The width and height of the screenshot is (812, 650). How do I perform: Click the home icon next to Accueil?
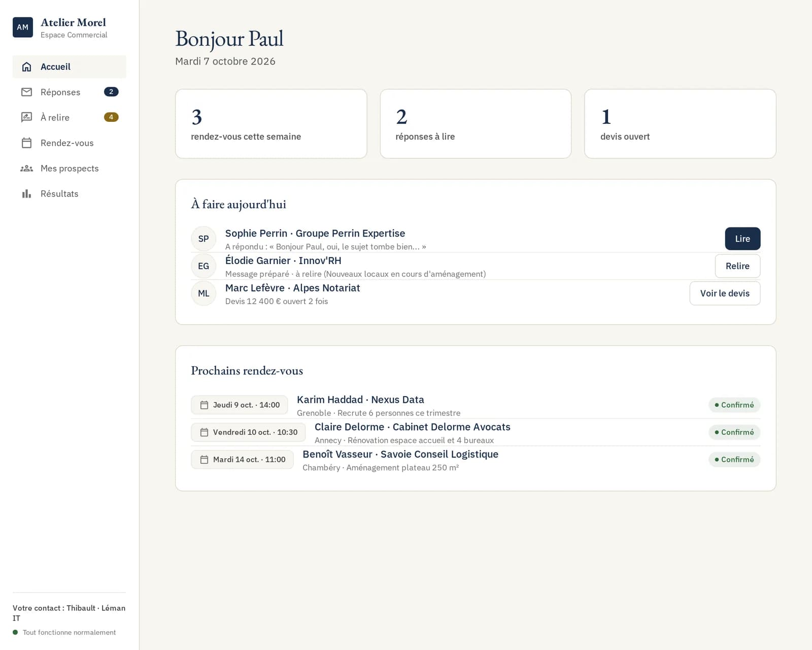(x=27, y=67)
